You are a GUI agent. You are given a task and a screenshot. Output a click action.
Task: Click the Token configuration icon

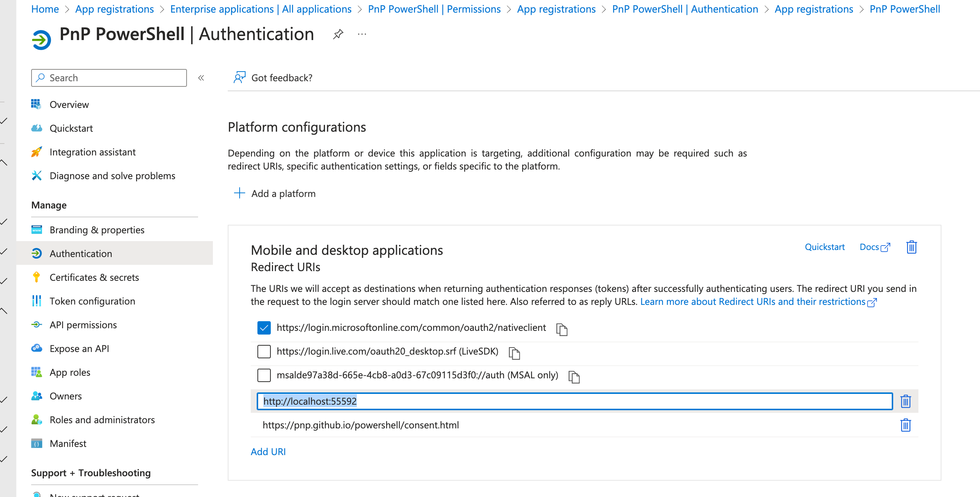[x=36, y=301]
